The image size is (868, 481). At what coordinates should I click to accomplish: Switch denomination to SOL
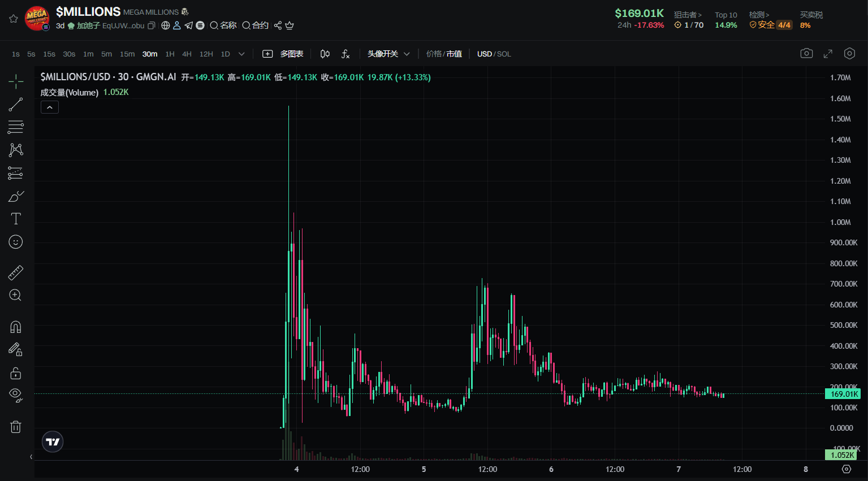(504, 54)
